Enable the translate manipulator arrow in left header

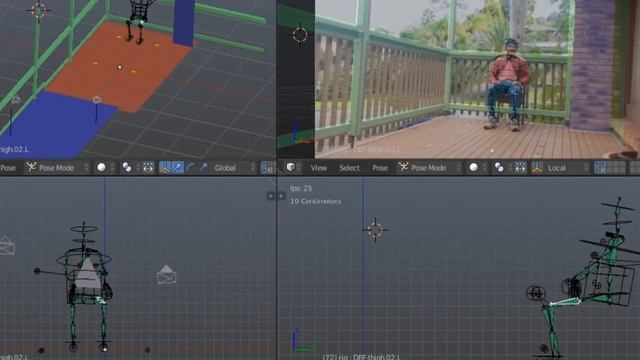tap(178, 168)
